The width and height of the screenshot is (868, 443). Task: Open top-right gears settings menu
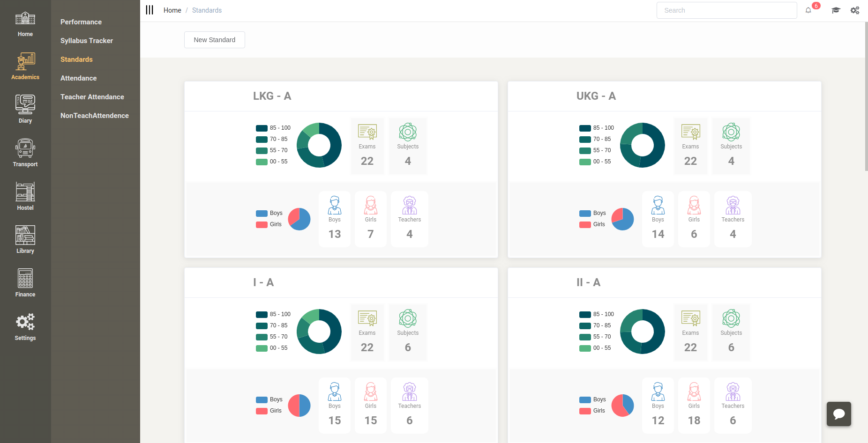[x=855, y=10]
